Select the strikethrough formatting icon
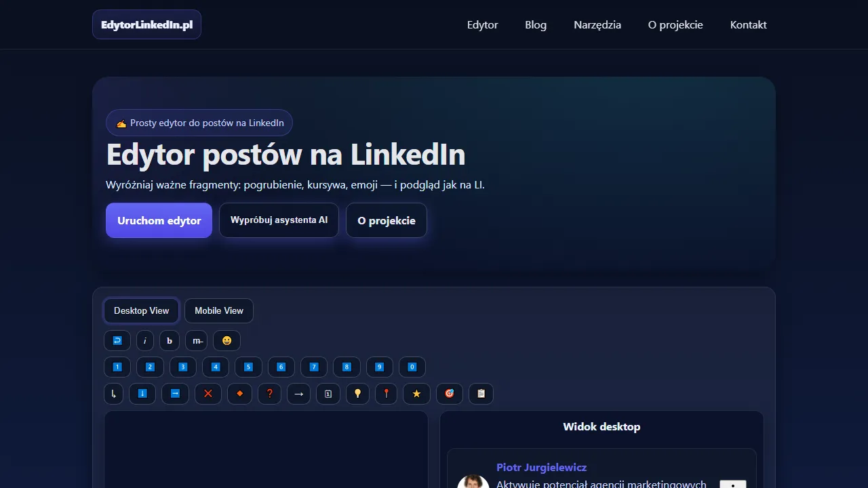 point(196,340)
